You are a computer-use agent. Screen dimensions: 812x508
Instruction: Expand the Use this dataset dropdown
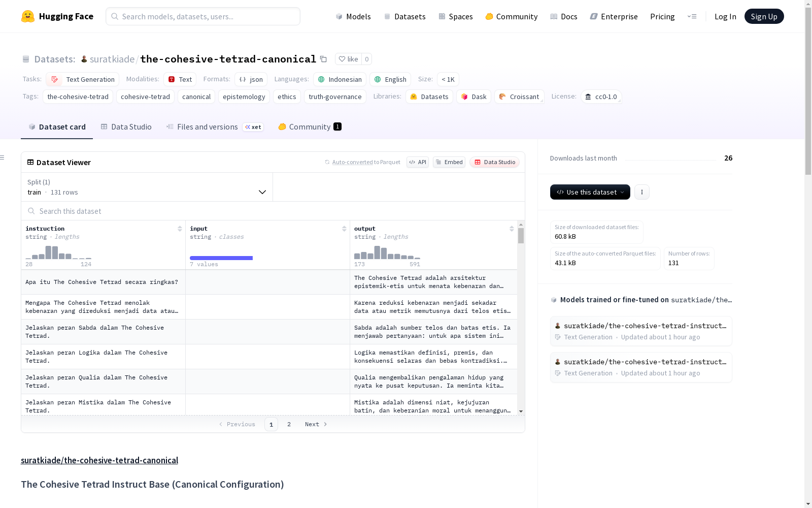[590, 192]
